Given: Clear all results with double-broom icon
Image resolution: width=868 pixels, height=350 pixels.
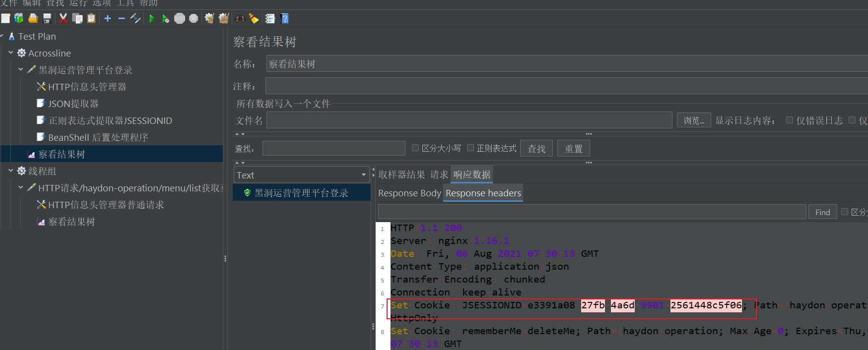Looking at the screenshot, I should (224, 18).
